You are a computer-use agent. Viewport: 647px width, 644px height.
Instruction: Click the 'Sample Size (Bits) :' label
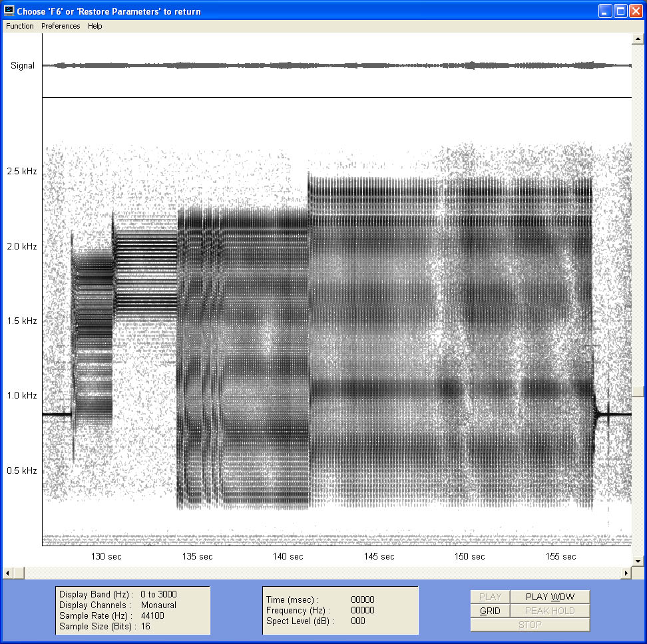[x=97, y=626]
